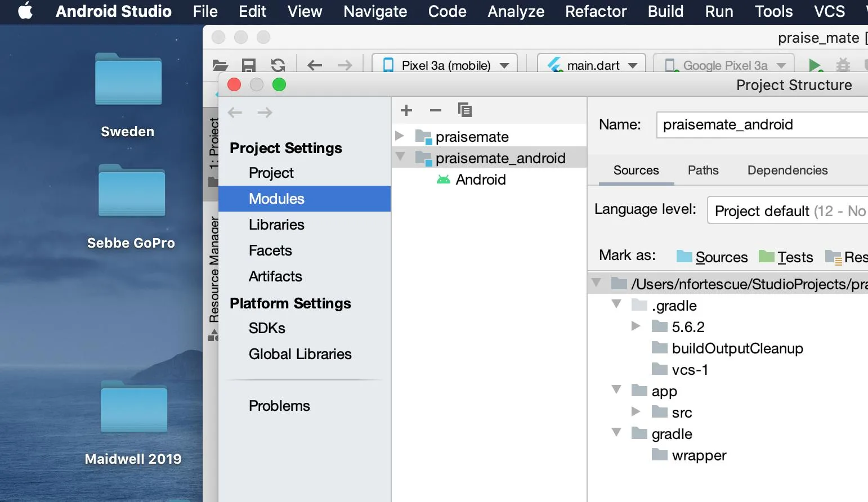Click the toolbar Back navigation arrow
868x502 pixels.
[315, 65]
